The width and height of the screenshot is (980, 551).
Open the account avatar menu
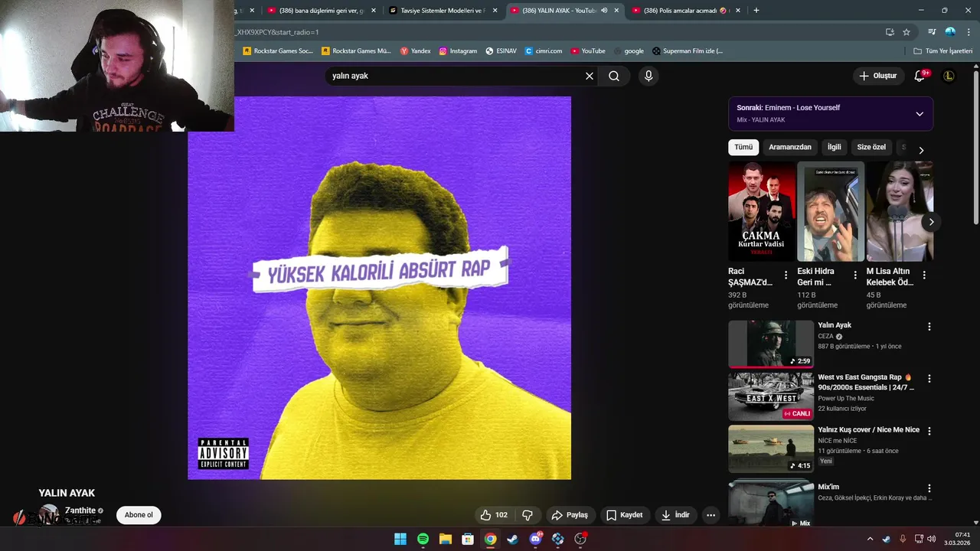click(x=949, y=76)
